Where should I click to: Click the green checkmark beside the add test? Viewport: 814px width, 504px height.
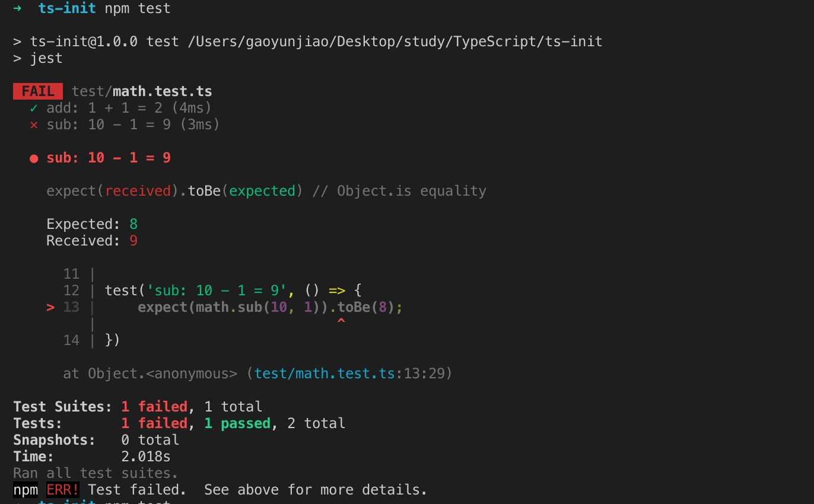coord(34,108)
